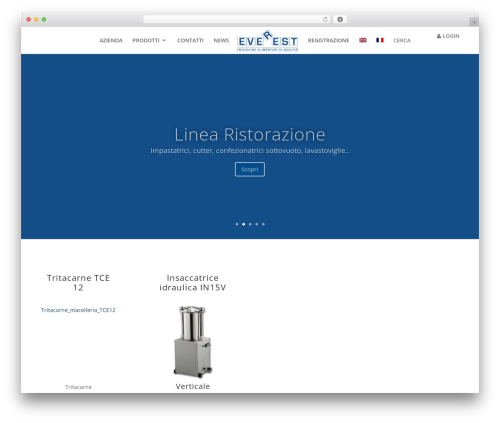Click the Linea Ristorazione slide heading

tap(250, 135)
